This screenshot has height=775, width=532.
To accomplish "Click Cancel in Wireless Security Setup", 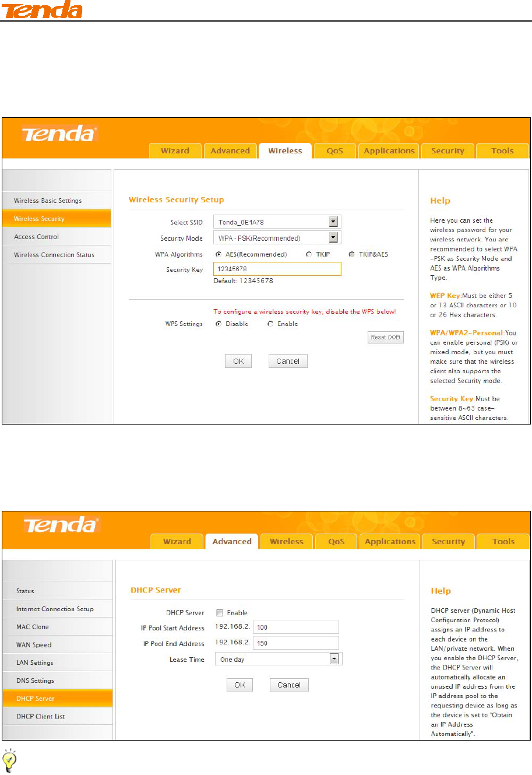I will pos(288,361).
